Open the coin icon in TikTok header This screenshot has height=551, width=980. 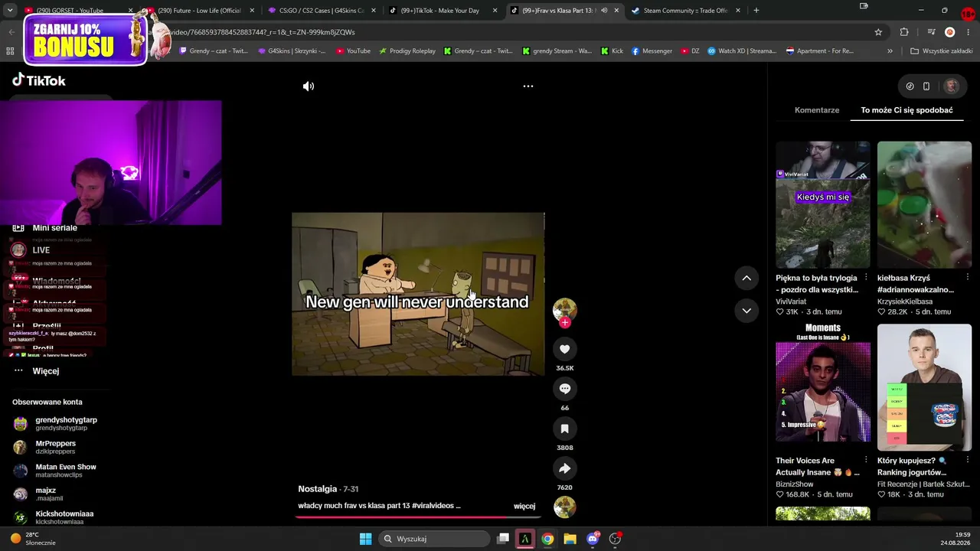(910, 86)
